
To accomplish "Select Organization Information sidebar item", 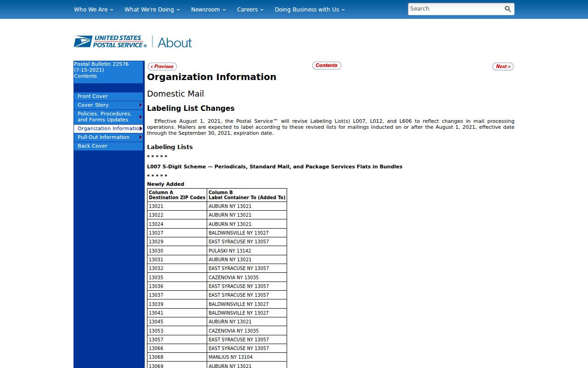I will coord(108,128).
